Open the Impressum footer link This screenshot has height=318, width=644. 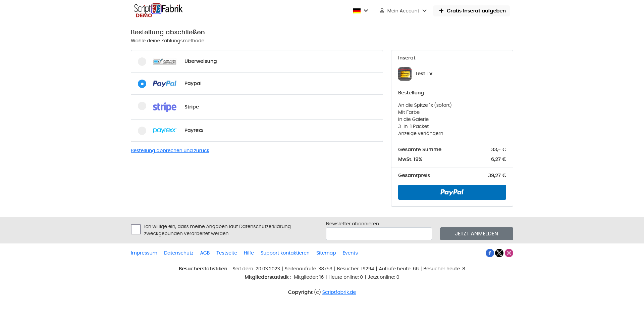click(x=144, y=253)
